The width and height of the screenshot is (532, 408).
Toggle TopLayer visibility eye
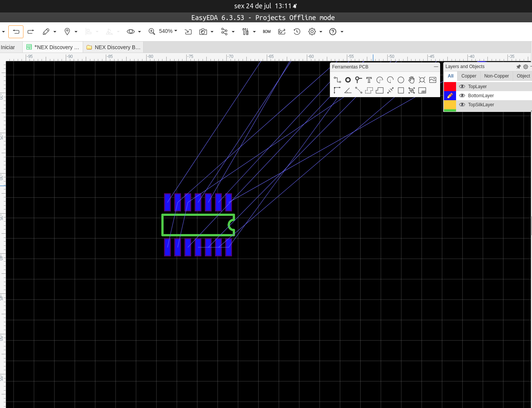(x=462, y=87)
